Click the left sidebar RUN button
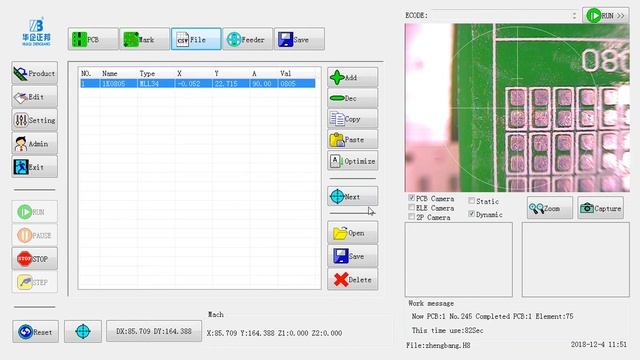 (x=35, y=212)
